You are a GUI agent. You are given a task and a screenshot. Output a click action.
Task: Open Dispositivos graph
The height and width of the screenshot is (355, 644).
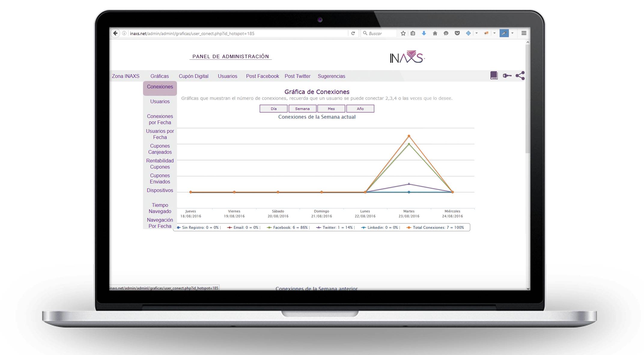pyautogui.click(x=160, y=190)
